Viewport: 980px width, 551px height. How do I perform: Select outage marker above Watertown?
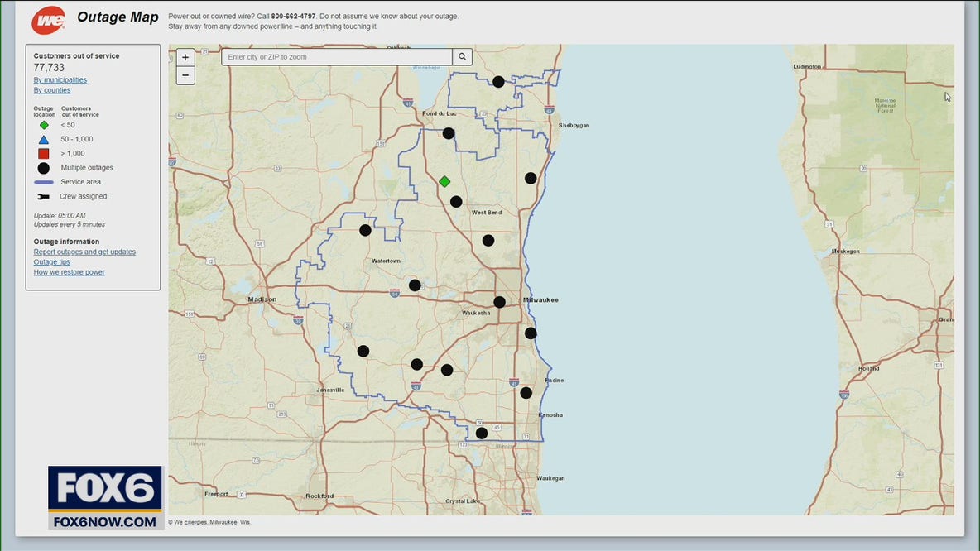click(365, 231)
